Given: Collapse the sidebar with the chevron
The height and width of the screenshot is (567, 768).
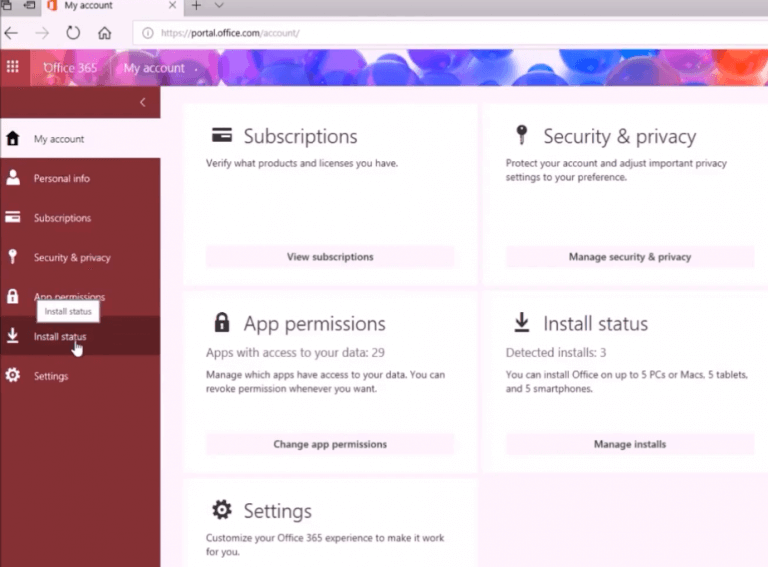Looking at the screenshot, I should pyautogui.click(x=143, y=102).
